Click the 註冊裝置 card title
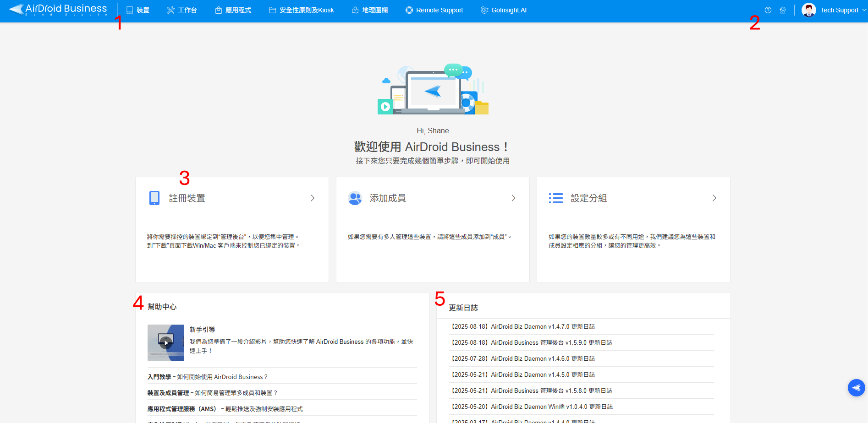The width and height of the screenshot is (868, 423). (187, 198)
